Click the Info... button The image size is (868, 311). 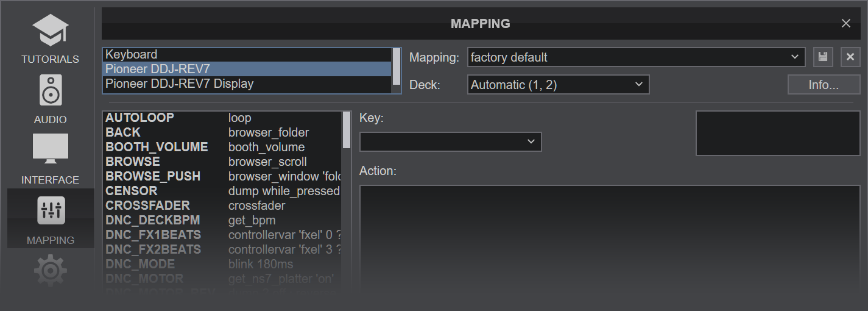click(824, 85)
